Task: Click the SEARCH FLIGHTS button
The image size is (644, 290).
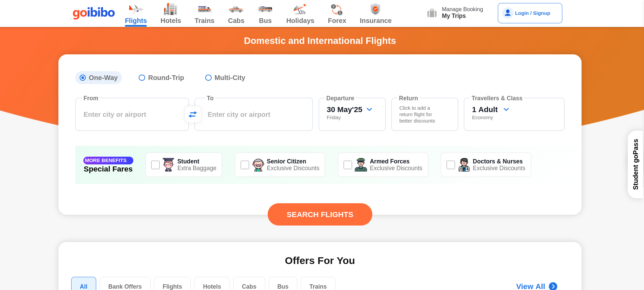Action: point(320,214)
